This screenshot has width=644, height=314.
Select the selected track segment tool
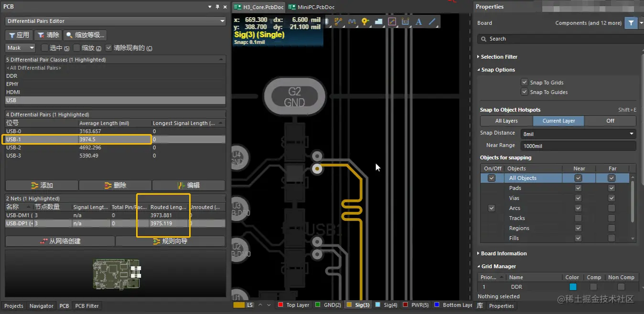(392, 21)
